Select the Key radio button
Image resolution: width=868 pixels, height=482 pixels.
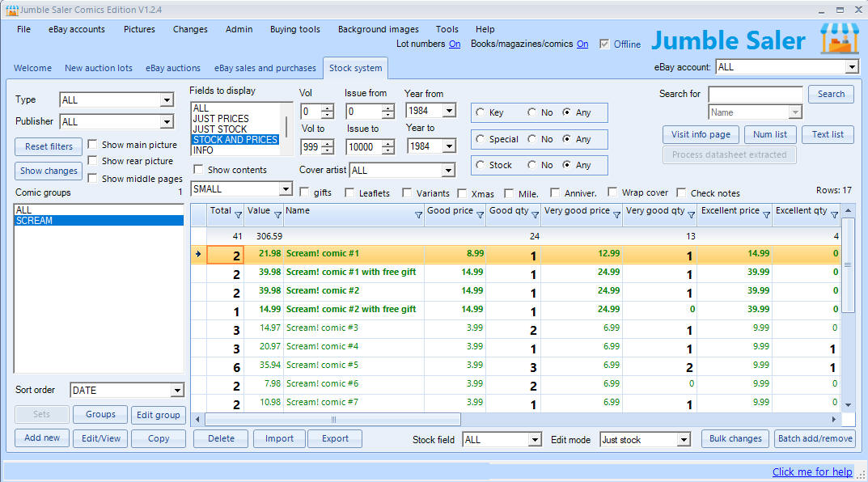pyautogui.click(x=480, y=112)
